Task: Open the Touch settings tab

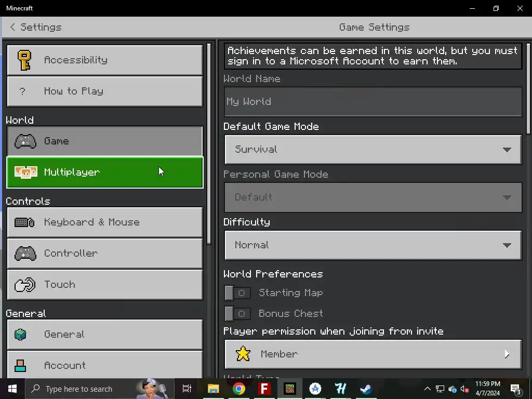Action: (x=105, y=285)
